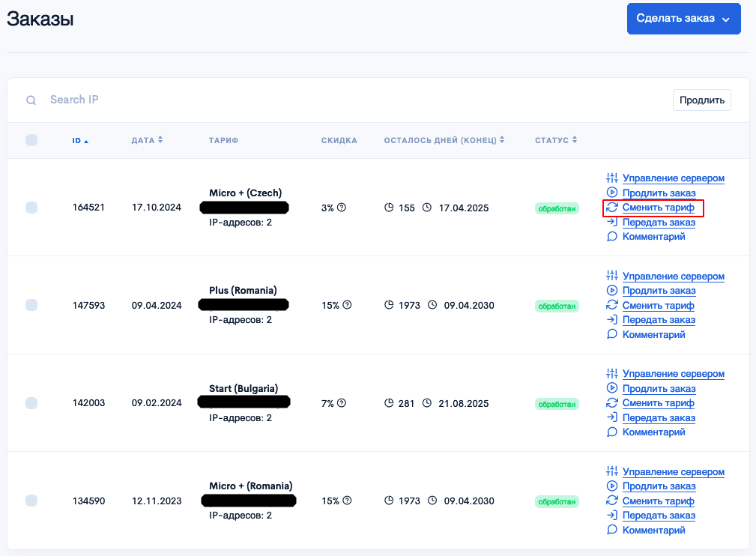Click the discount help icon for order 147593
Screen dimensions: 756x556
(347, 305)
